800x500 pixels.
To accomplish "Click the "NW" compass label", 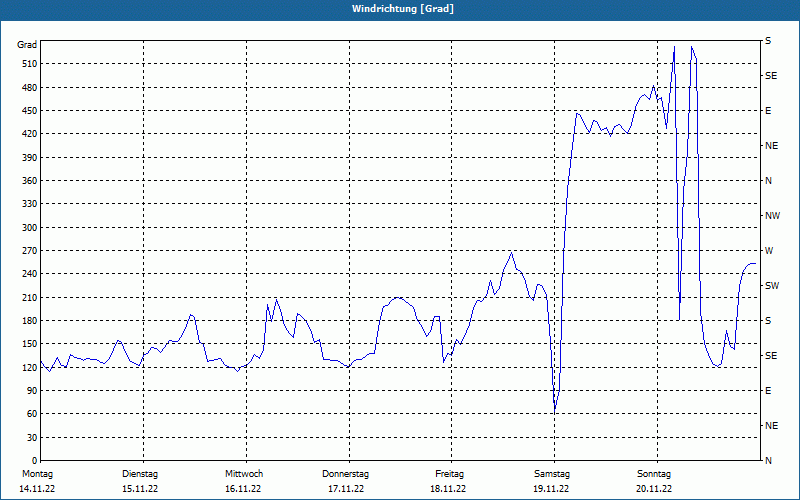I will coord(772,216).
